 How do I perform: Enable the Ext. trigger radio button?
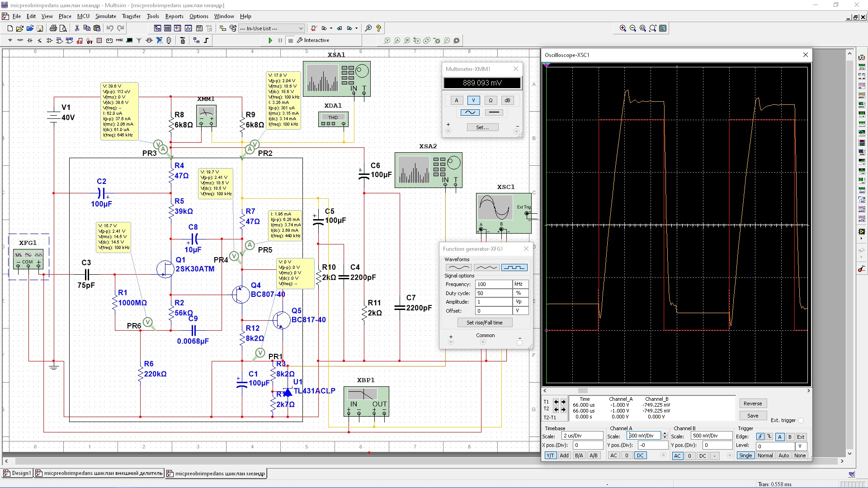[x=801, y=421]
